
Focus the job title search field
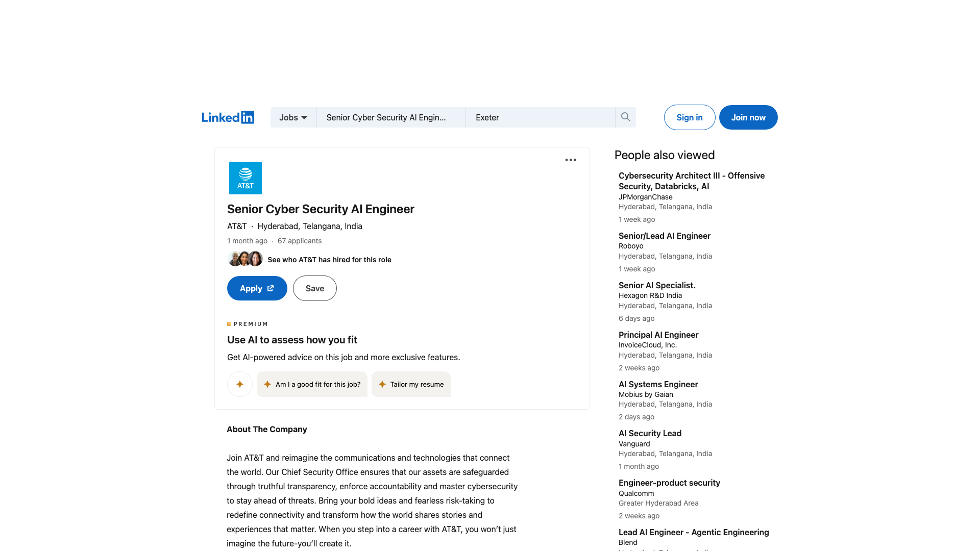point(391,117)
